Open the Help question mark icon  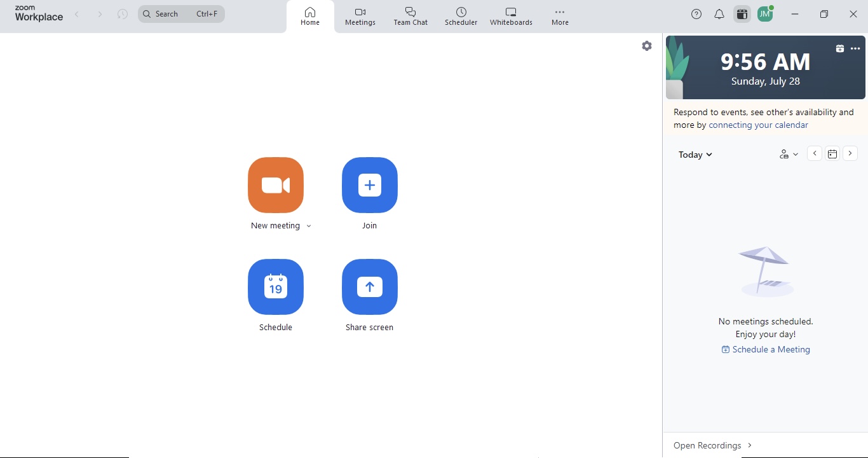coord(696,14)
